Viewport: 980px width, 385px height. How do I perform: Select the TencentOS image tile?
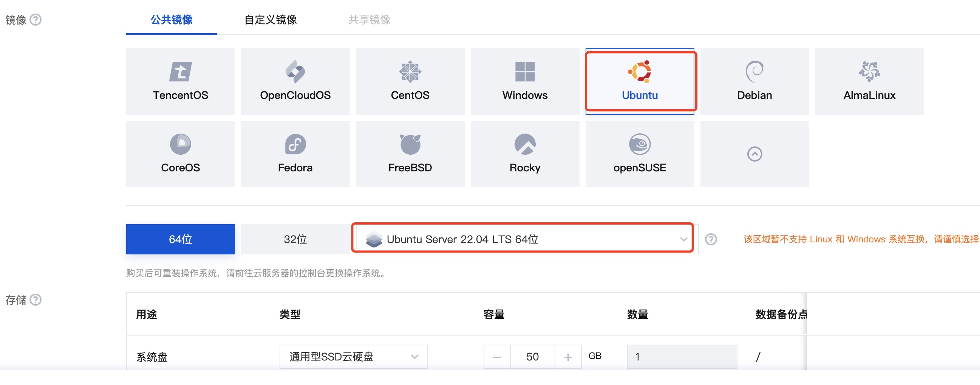(x=180, y=81)
